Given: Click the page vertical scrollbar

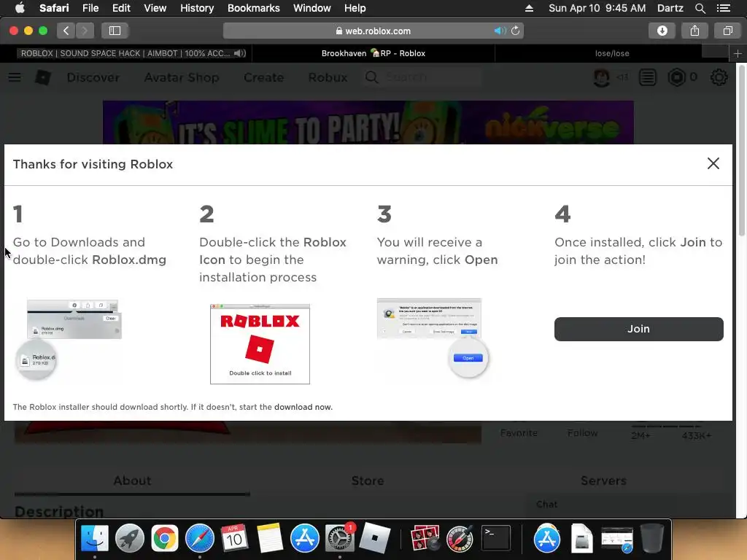Looking at the screenshot, I should (741, 152).
